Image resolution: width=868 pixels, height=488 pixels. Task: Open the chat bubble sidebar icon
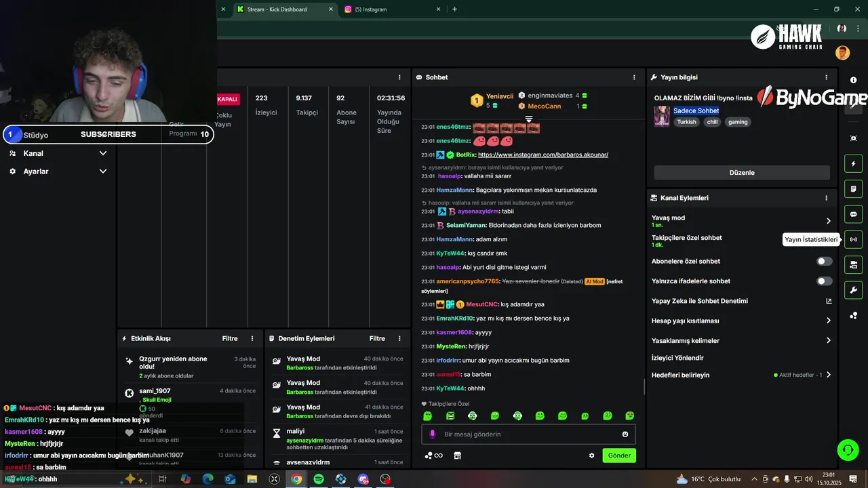[x=853, y=214]
